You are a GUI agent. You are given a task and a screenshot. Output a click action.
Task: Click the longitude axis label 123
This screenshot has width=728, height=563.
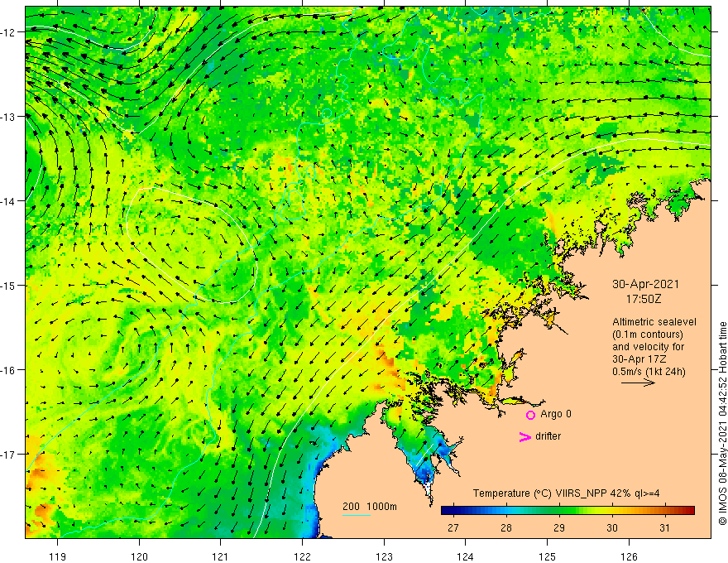[x=384, y=556]
